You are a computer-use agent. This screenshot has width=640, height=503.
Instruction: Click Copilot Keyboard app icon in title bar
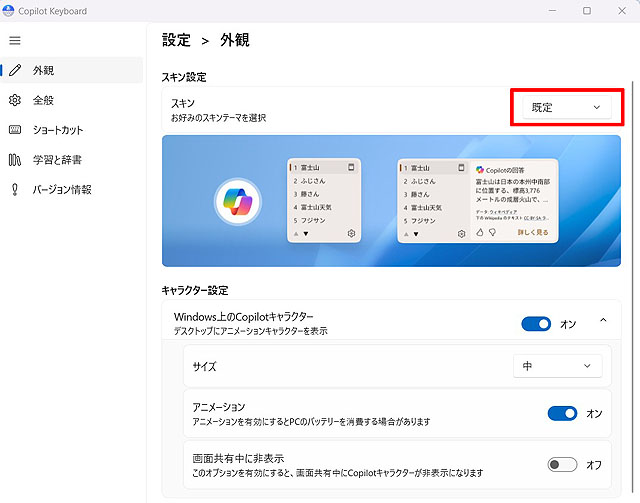10,11
